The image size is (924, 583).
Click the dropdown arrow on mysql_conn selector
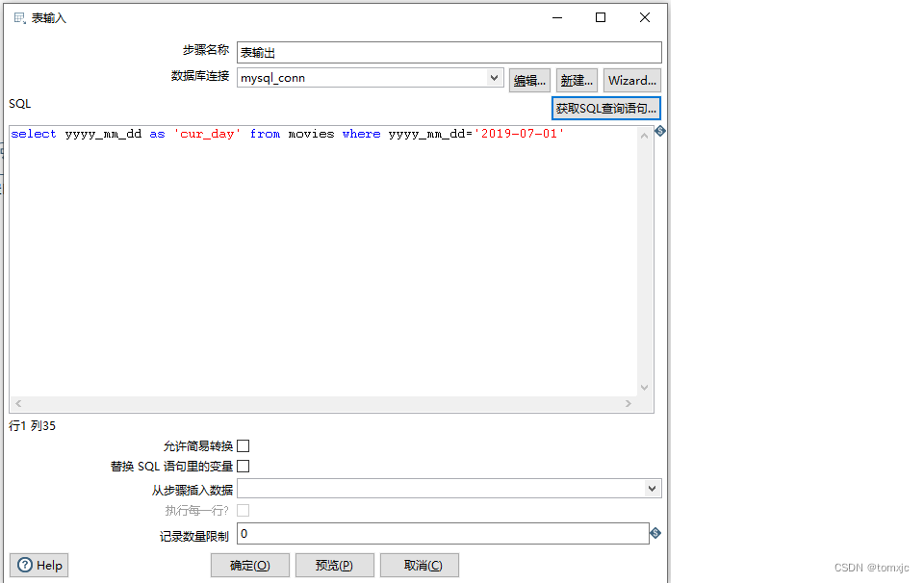pos(492,78)
